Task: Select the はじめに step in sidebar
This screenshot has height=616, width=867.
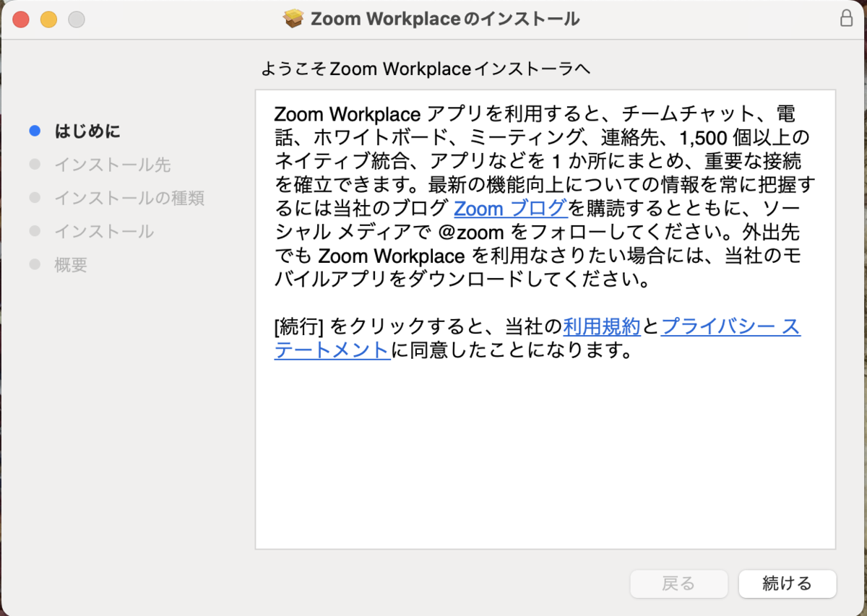Action: click(88, 131)
